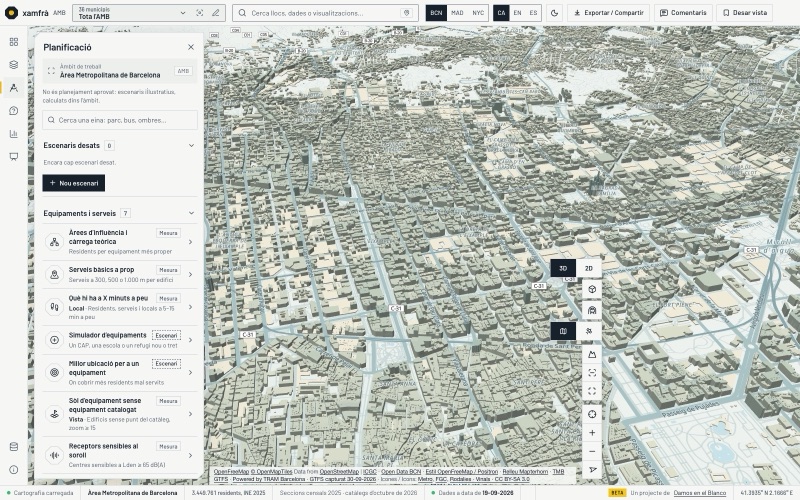
Task: Toggle dark mode moon icon
Action: coord(555,13)
